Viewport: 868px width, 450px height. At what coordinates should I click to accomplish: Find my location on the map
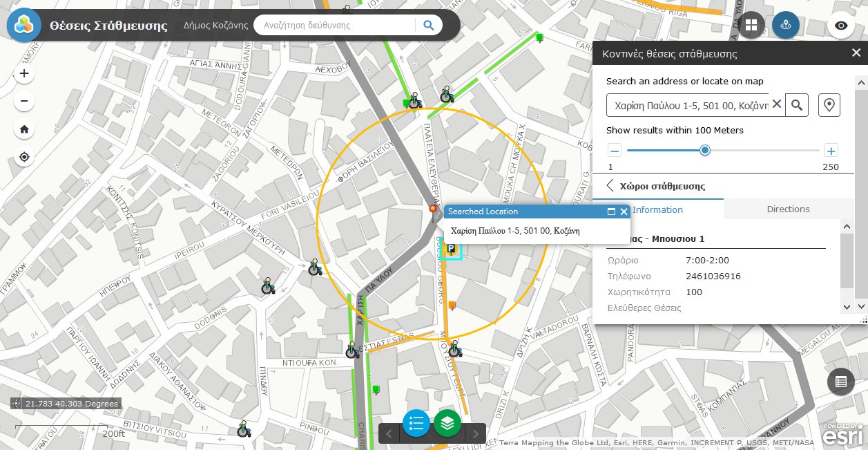tap(24, 157)
